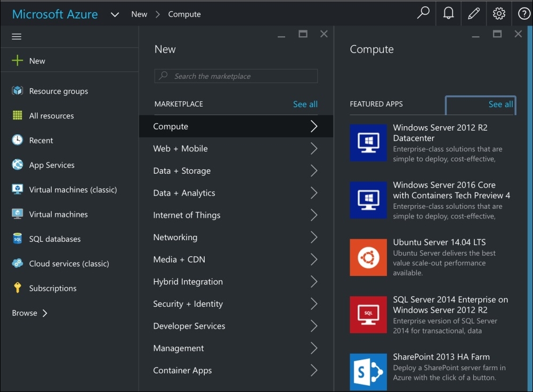Click New breadcrumb in top bar
This screenshot has width=533, height=392.
tap(139, 14)
